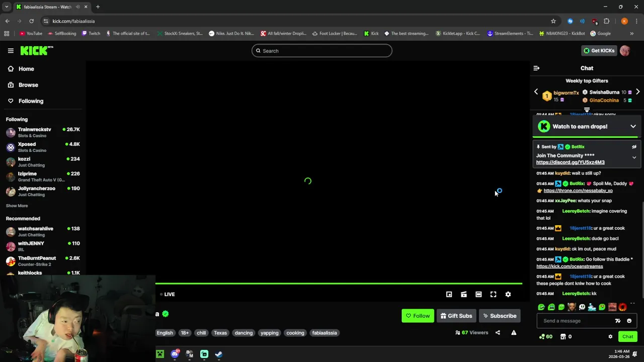The width and height of the screenshot is (644, 362).
Task: Open Trainwreckstv channel in sidebar
Action: 43,132
